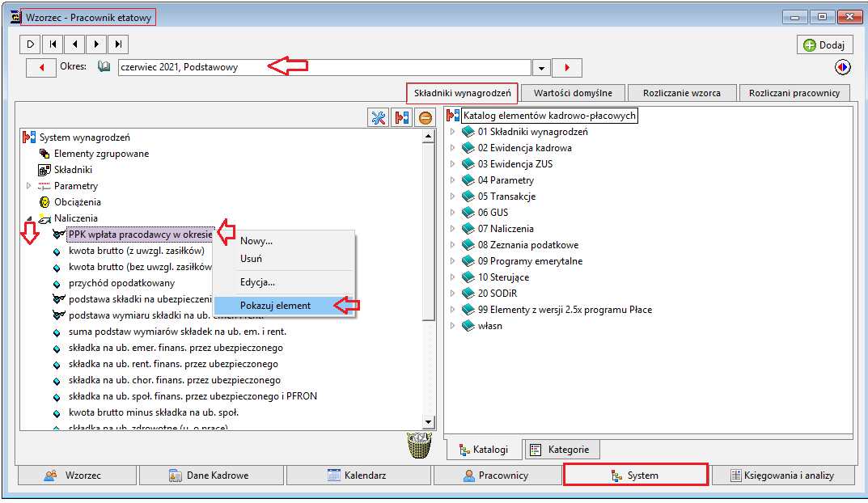
Task: Expand the 01 Składniki wynagrodzeń catalog
Action: (452, 132)
